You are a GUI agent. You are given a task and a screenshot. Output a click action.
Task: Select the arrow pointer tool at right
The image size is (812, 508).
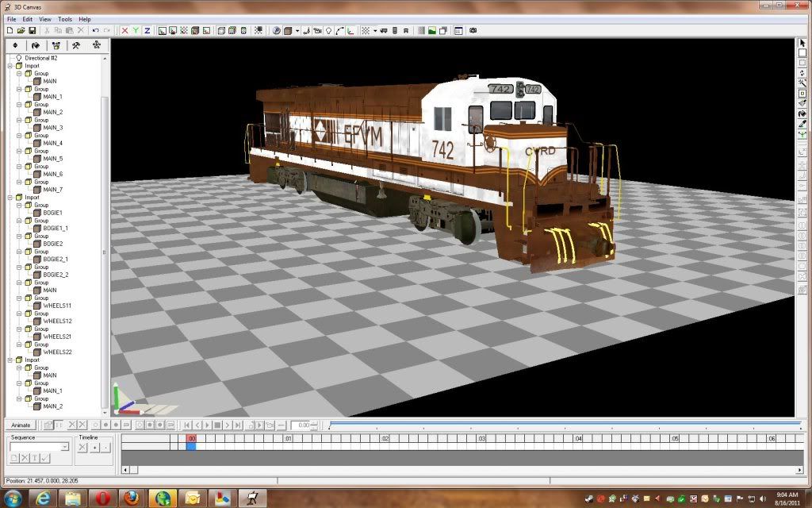click(802, 43)
